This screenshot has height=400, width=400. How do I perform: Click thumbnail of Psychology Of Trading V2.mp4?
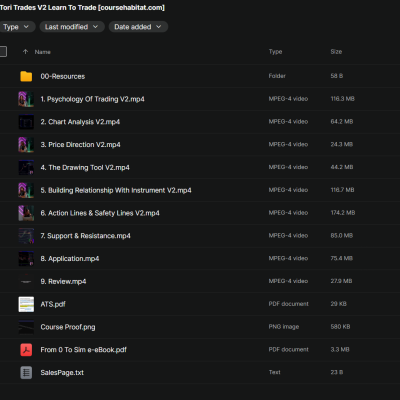[x=26, y=99]
